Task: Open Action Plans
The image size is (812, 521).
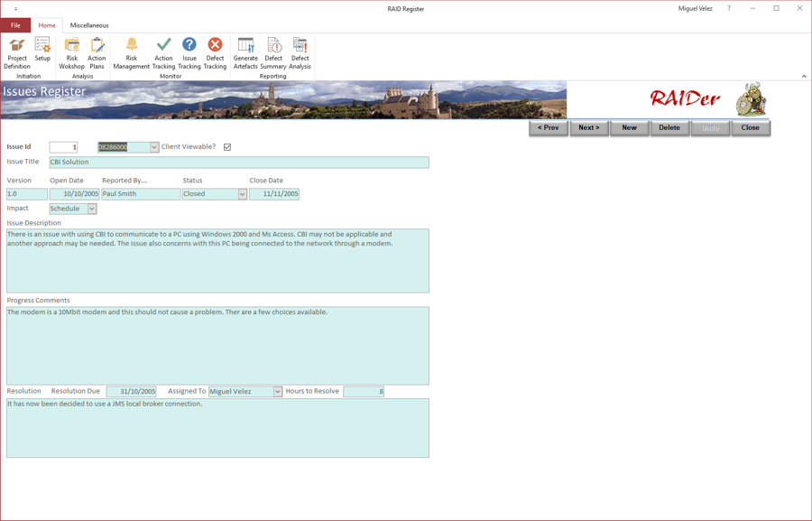Action: (97, 53)
